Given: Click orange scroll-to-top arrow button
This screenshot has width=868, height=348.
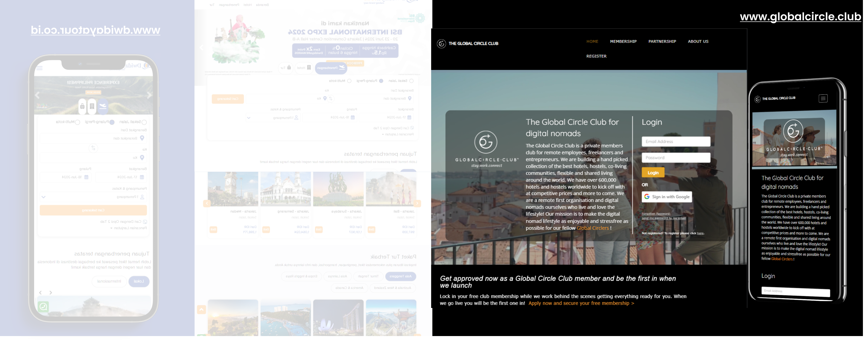Looking at the screenshot, I should tap(201, 309).
